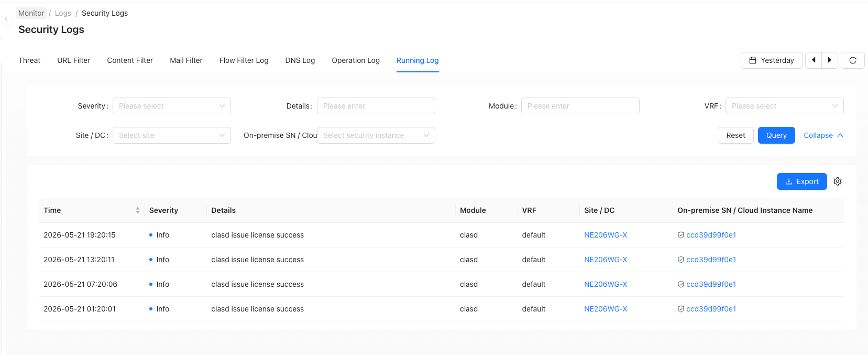Open the Yesterday date picker
The image size is (868, 355).
click(771, 60)
